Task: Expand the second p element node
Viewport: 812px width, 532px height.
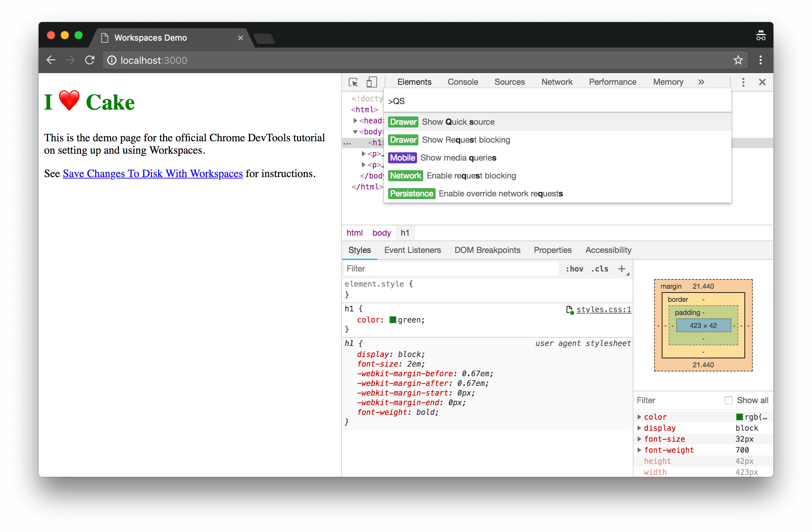Action: tap(364, 165)
